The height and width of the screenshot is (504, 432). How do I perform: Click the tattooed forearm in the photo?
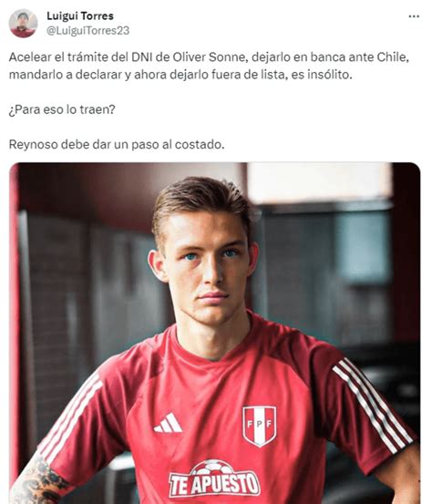pyautogui.click(x=37, y=480)
